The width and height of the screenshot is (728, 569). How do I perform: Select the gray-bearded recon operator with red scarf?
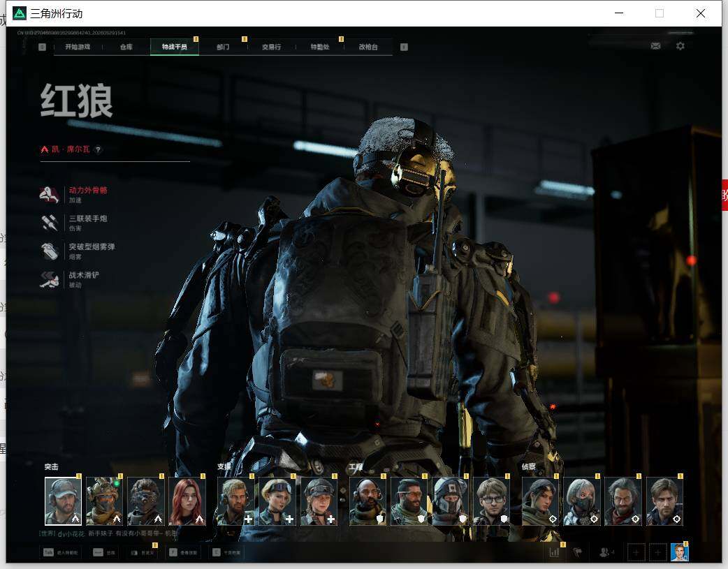[x=623, y=501]
